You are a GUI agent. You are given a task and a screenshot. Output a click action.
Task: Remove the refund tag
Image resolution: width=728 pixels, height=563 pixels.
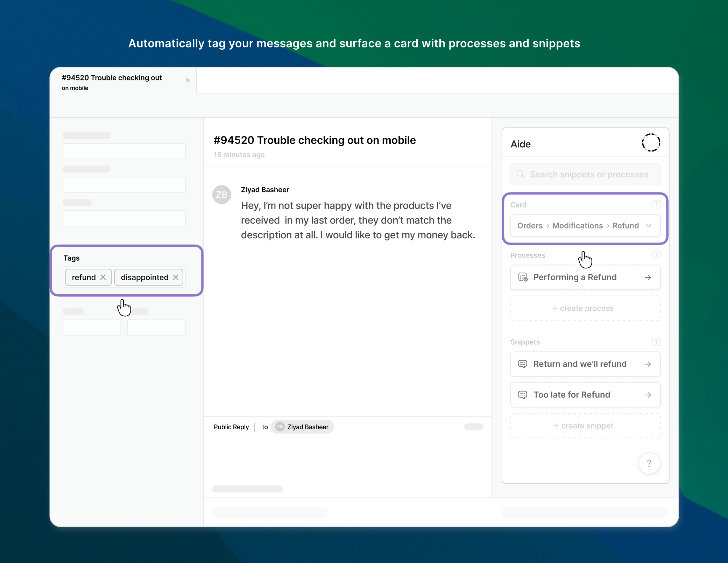103,277
